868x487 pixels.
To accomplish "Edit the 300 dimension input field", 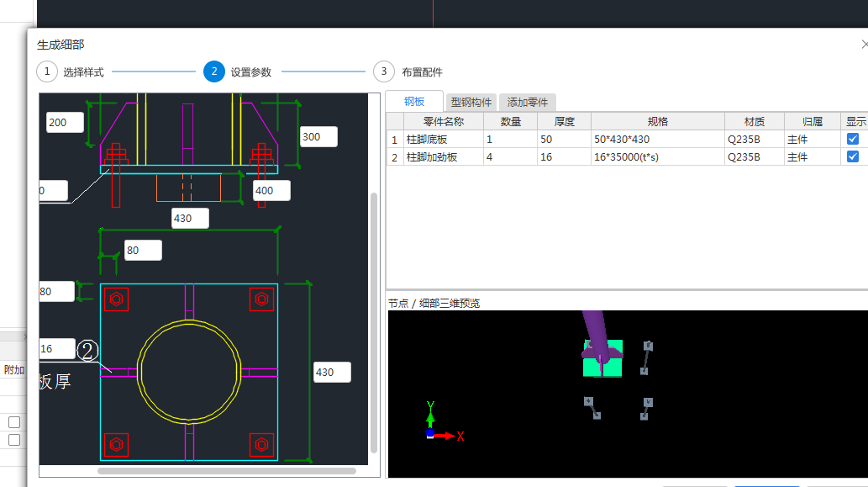I will 318,137.
